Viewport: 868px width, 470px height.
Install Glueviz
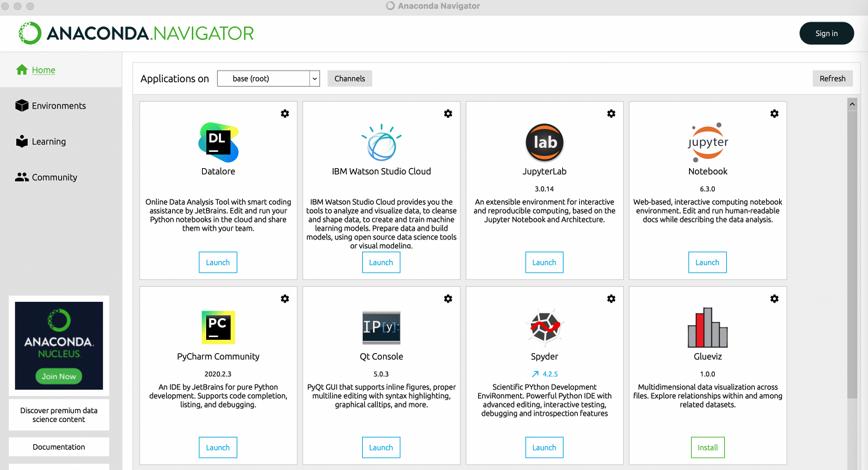(708, 448)
